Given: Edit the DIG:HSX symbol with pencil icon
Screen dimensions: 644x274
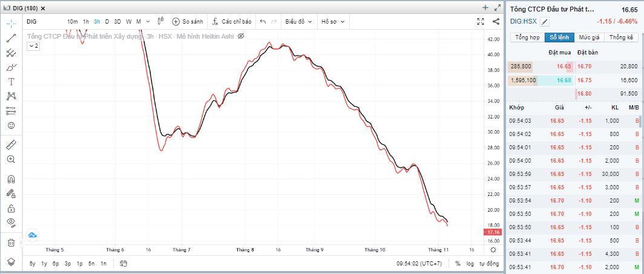Looking at the screenshot, I should coord(544,22).
